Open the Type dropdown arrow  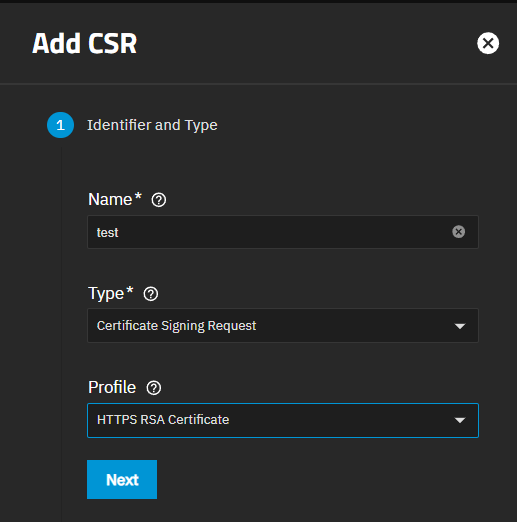[460, 326]
